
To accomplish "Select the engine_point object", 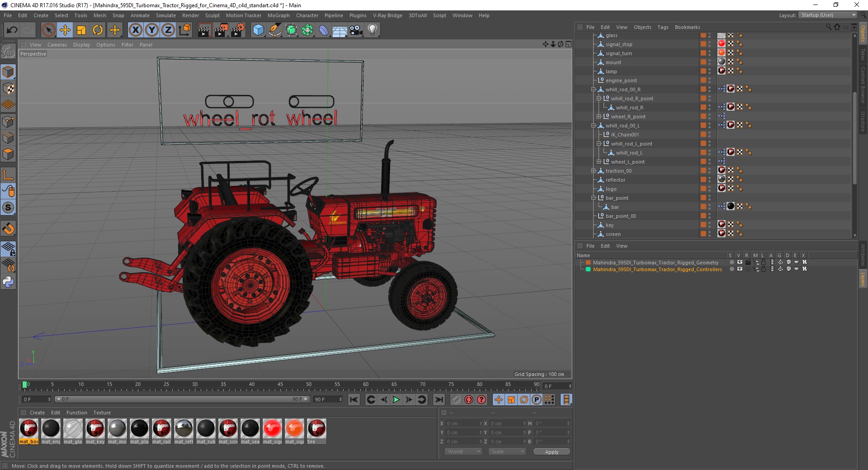I will click(x=621, y=80).
